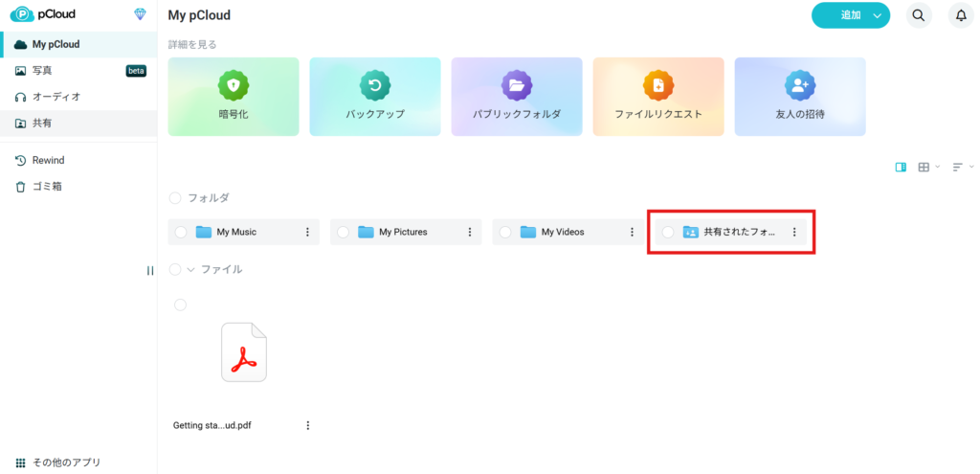Open the バックアップ backup card
980x474 pixels.
[375, 97]
